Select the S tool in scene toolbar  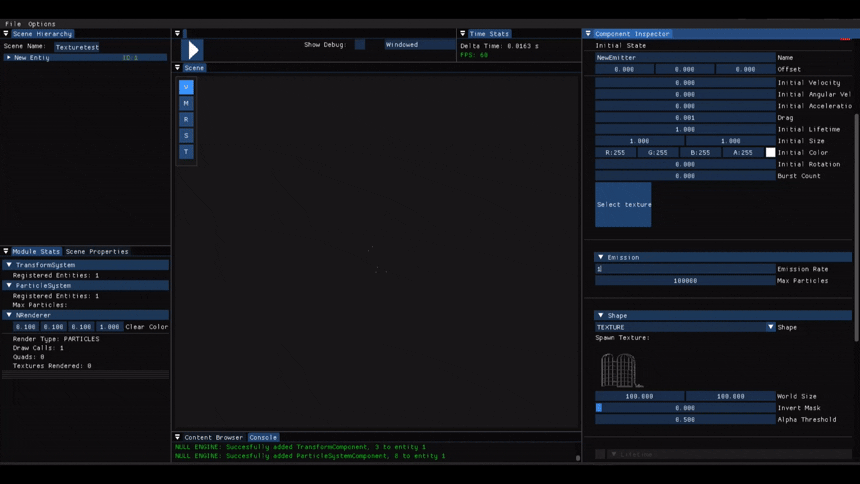[186, 136]
